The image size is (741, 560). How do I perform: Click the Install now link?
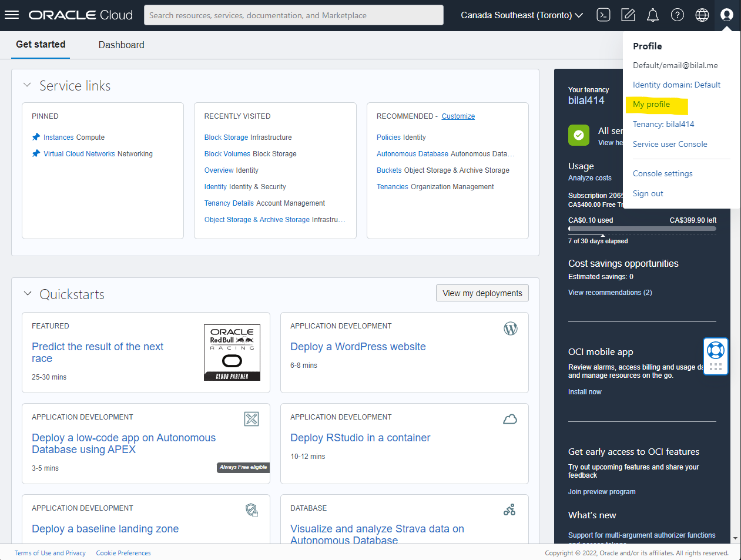coord(585,392)
